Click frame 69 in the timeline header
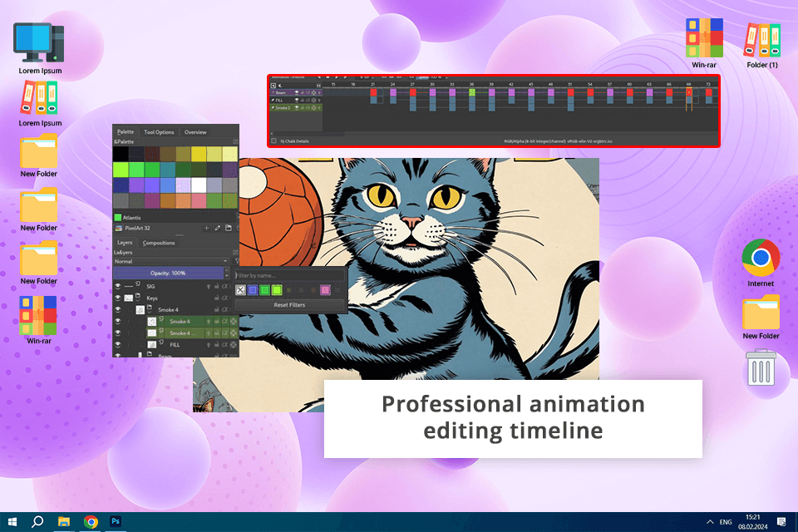This screenshot has width=798, height=532. coord(688,84)
